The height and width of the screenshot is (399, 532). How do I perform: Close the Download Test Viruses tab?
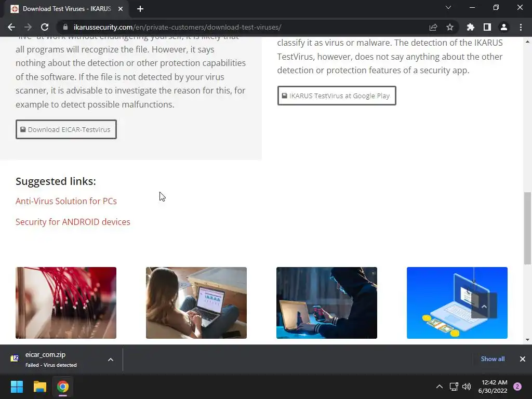click(x=121, y=9)
